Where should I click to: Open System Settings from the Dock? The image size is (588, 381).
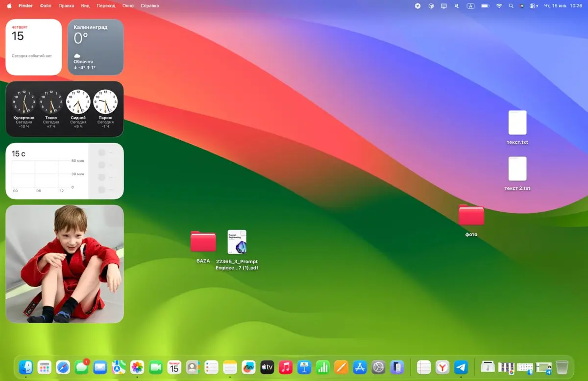[378, 367]
